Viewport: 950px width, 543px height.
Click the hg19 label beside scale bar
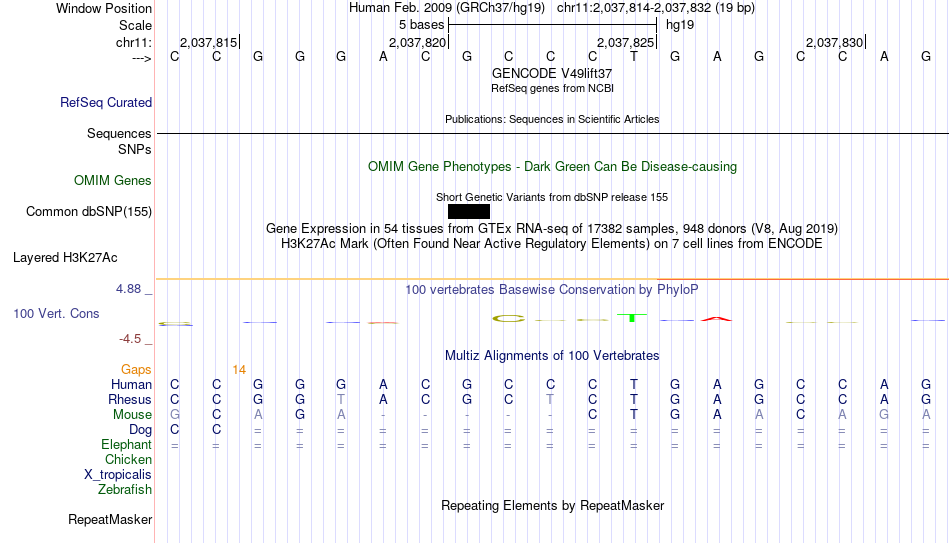tap(680, 25)
